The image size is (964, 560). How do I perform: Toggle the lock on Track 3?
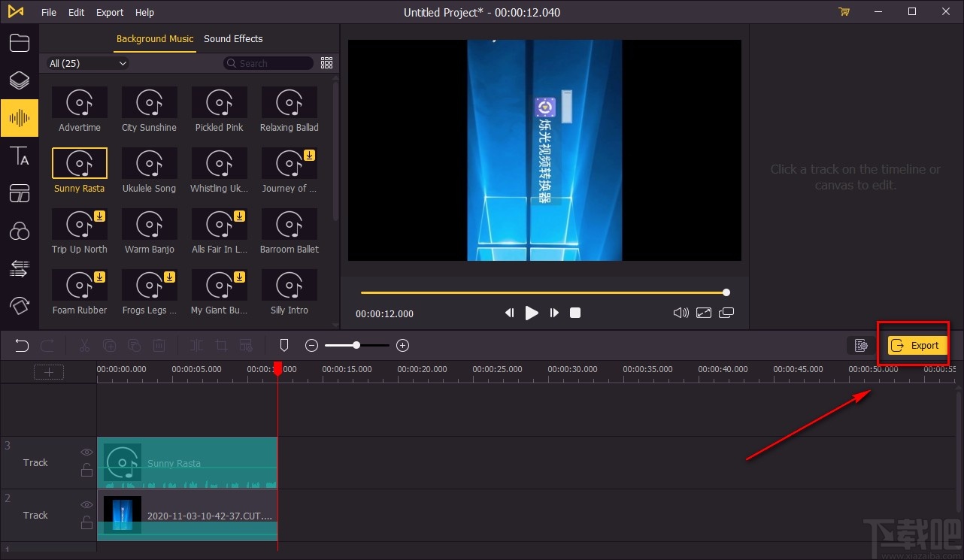click(87, 471)
